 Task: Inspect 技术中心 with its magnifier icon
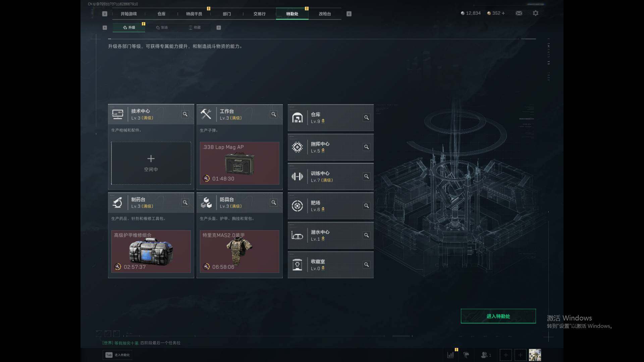tap(185, 114)
